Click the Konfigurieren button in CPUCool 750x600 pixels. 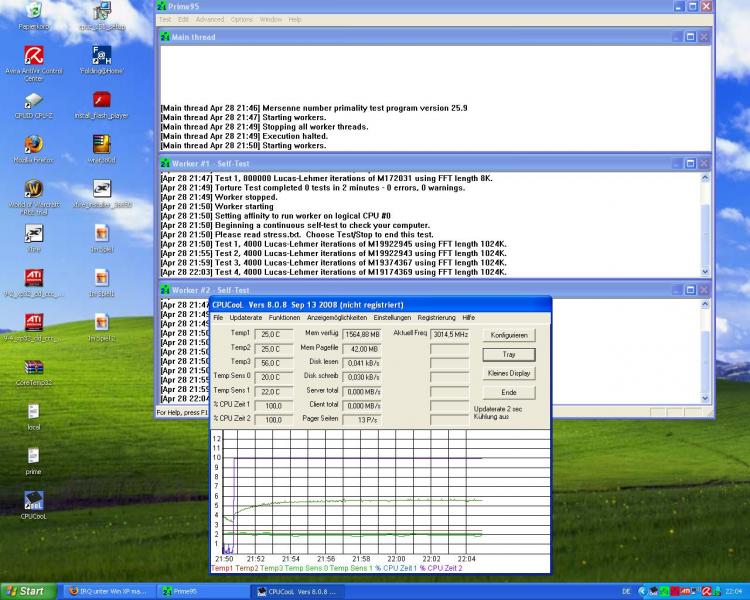pos(509,335)
